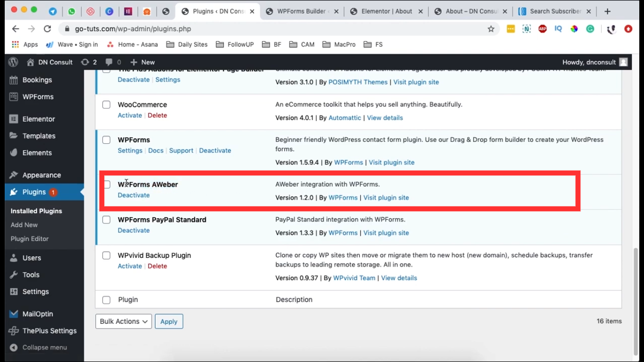Expand the MacPro bookmark folder
The height and width of the screenshot is (362, 644).
[339, 44]
